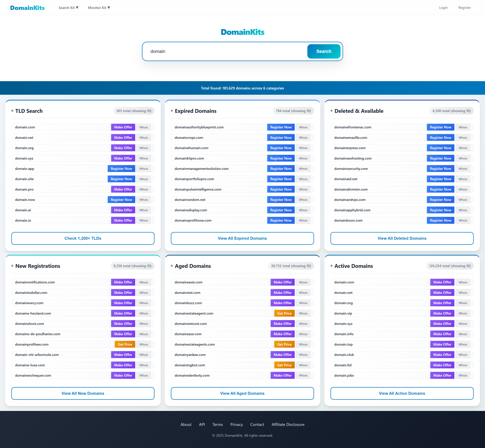485x448 pixels.
Task: Register domainkitpro.com from Expired Domains
Action: point(281,158)
